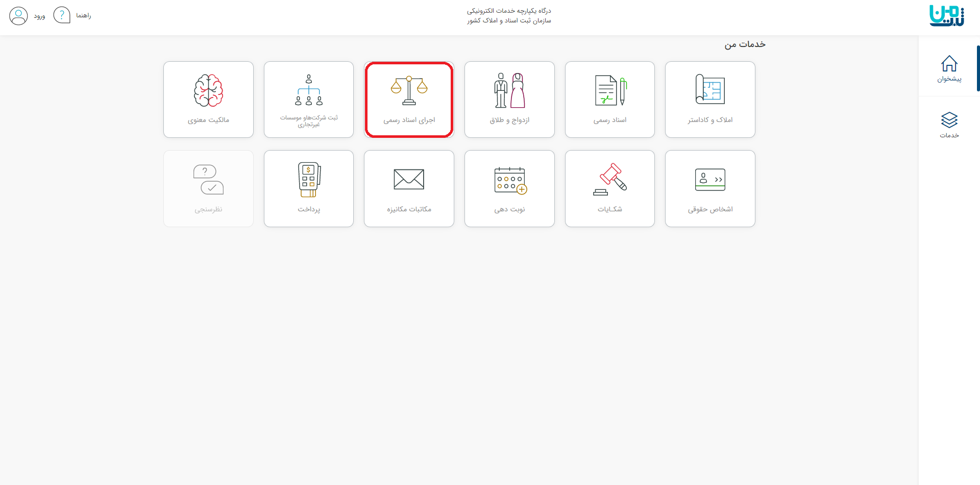
Task: Open the اشخاص حقوقی card
Action: click(x=710, y=188)
